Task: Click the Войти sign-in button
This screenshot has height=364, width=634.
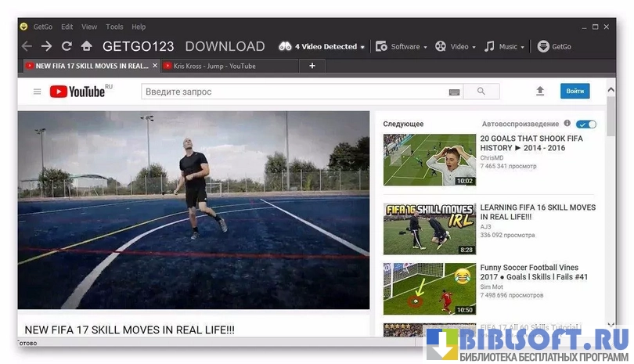Action: (x=575, y=92)
